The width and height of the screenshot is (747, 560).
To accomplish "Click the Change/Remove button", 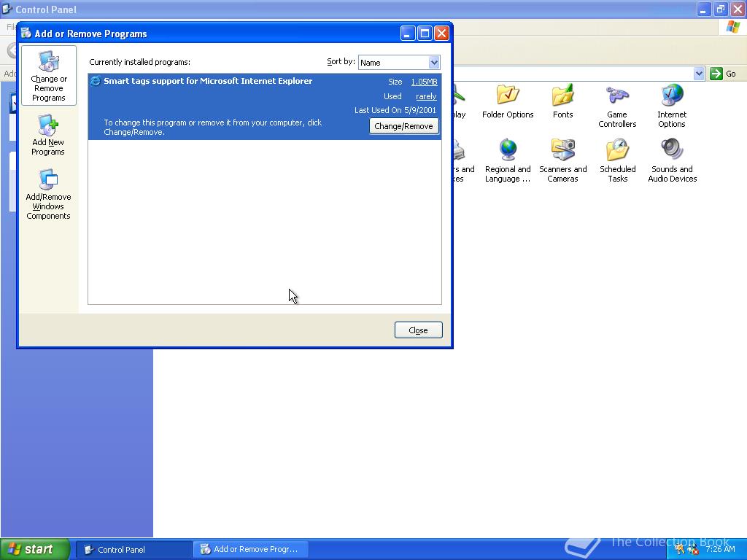I will 403,126.
